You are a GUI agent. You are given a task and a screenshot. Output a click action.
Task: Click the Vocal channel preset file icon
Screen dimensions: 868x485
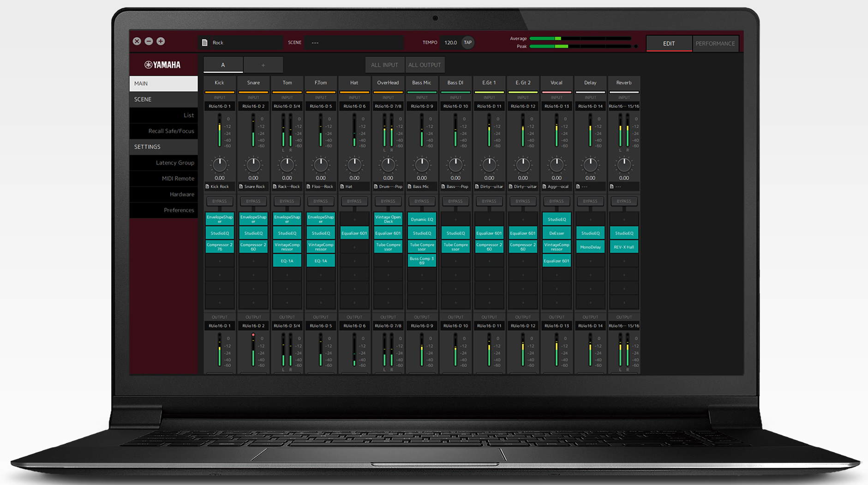[x=545, y=186]
